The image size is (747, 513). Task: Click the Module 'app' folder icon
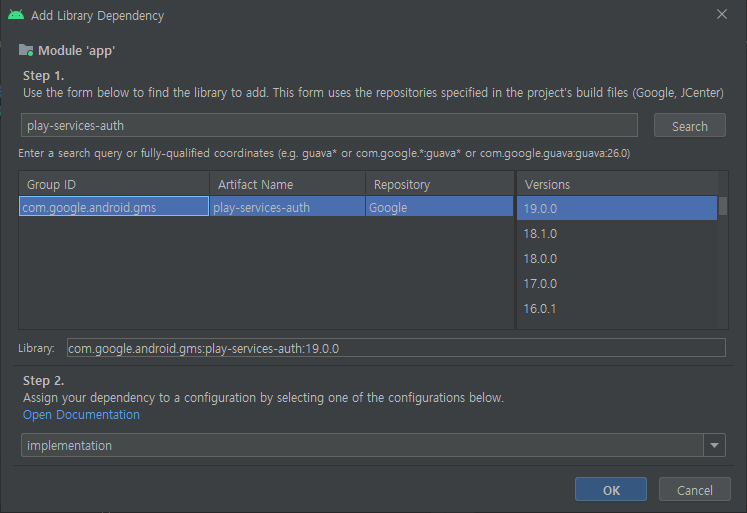[x=26, y=50]
